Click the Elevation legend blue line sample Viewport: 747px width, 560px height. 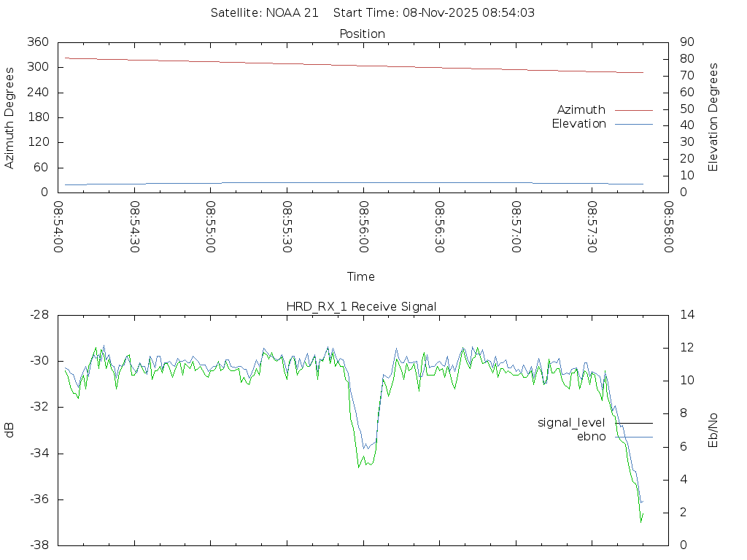(x=633, y=124)
